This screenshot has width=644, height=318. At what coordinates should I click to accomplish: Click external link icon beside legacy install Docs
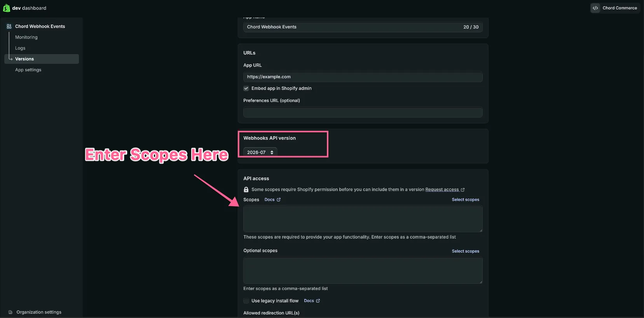[318, 301]
